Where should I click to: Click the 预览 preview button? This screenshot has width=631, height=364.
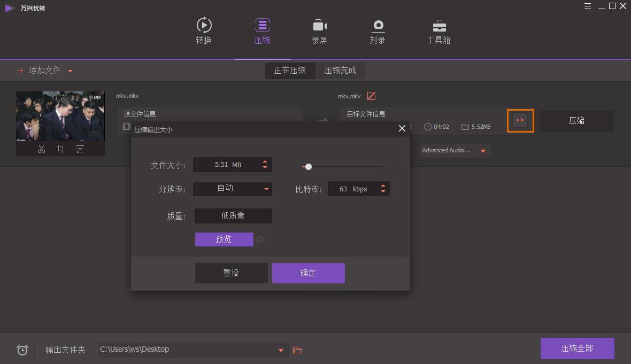(224, 239)
